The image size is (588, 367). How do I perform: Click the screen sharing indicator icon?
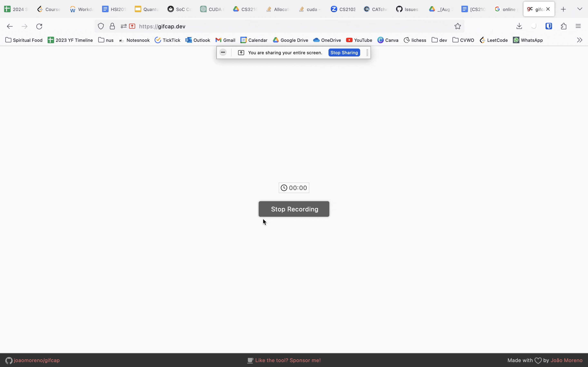(x=132, y=26)
